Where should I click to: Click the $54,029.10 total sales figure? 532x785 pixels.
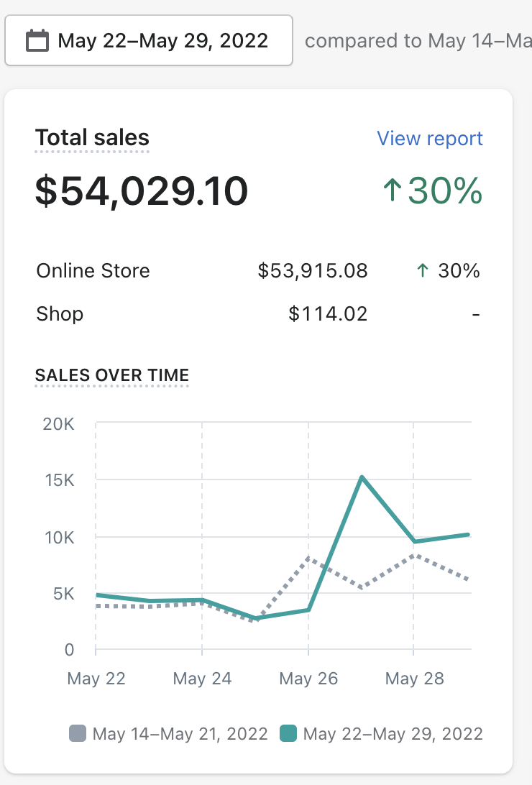(x=141, y=190)
